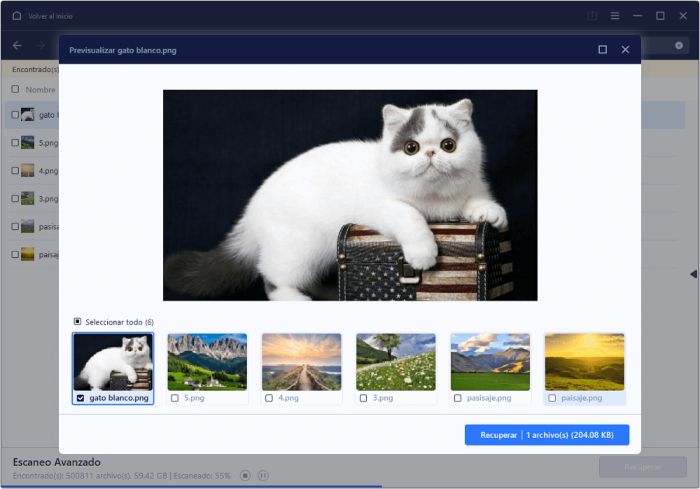
Task: Click the back arrow navigation icon
Action: [17, 46]
